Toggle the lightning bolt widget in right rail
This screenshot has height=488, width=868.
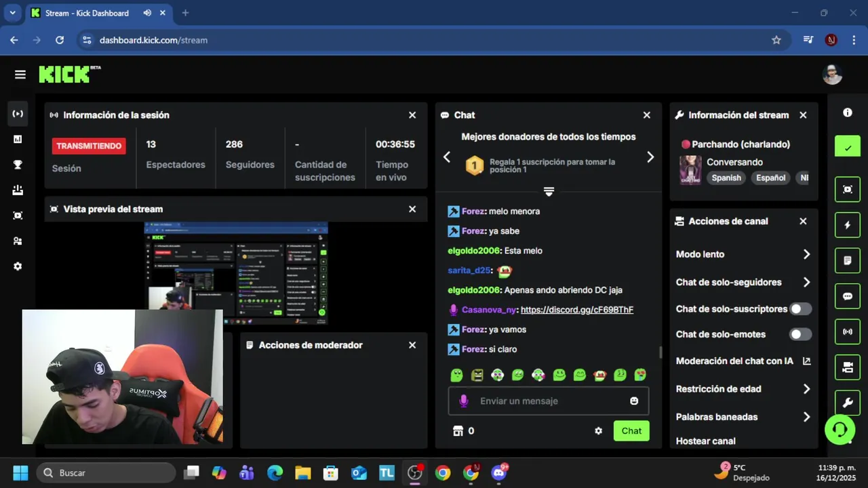click(x=848, y=225)
